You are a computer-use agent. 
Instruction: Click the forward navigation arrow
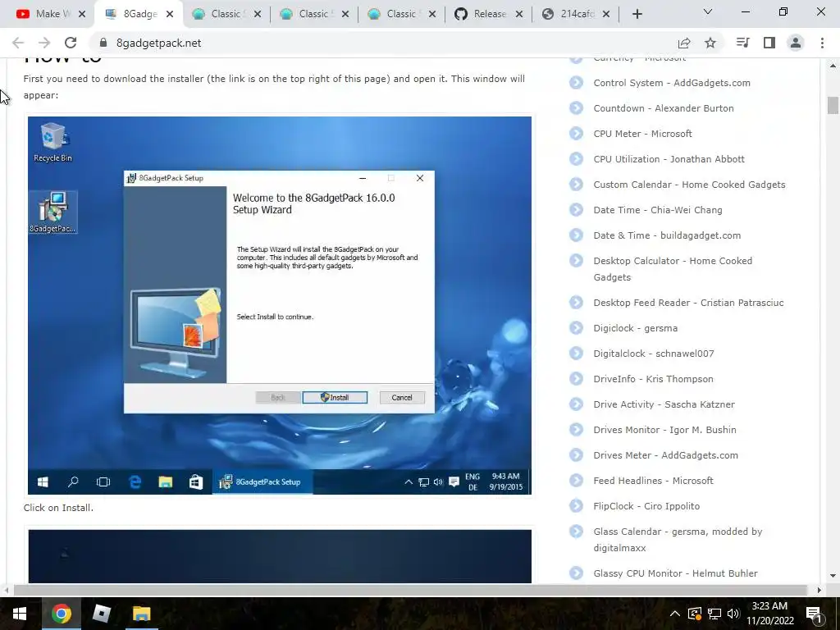pyautogui.click(x=44, y=43)
